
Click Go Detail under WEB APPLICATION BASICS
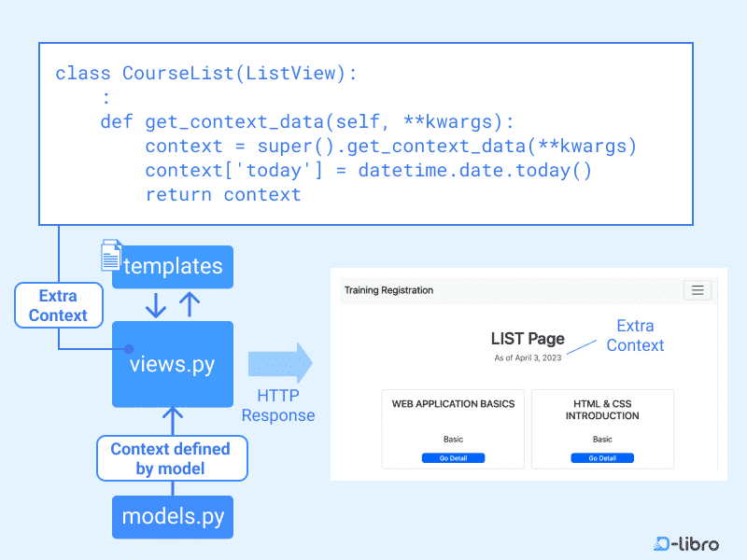coord(453,457)
